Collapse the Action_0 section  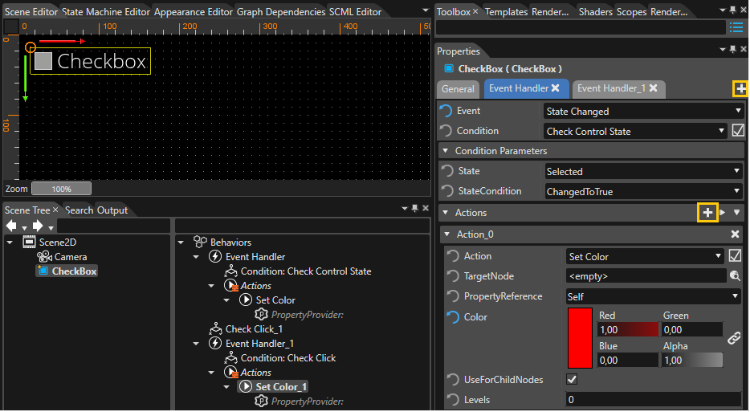447,234
